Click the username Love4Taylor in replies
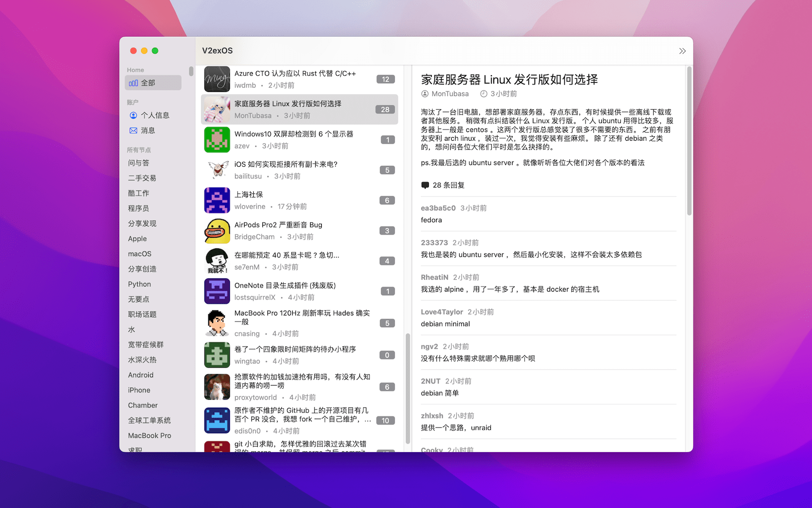Screen dimensions: 812x508 (x=442, y=312)
